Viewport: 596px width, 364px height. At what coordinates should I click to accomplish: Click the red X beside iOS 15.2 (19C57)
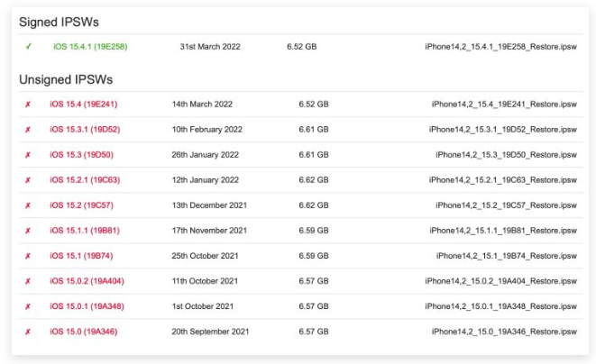click(x=28, y=205)
